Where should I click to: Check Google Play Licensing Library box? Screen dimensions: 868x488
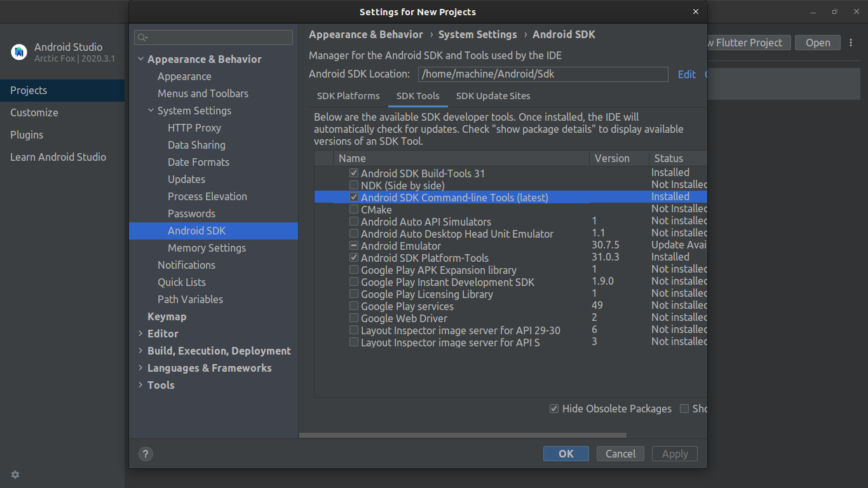tap(354, 294)
